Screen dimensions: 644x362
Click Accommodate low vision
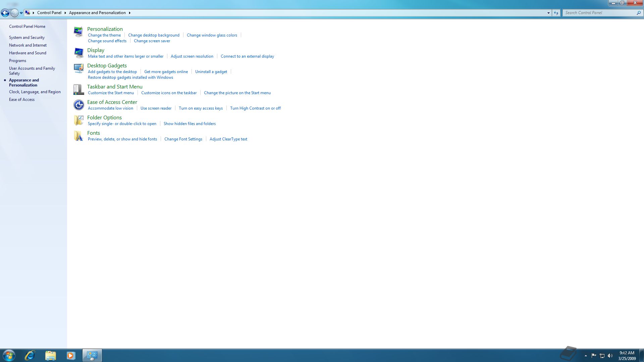point(110,108)
